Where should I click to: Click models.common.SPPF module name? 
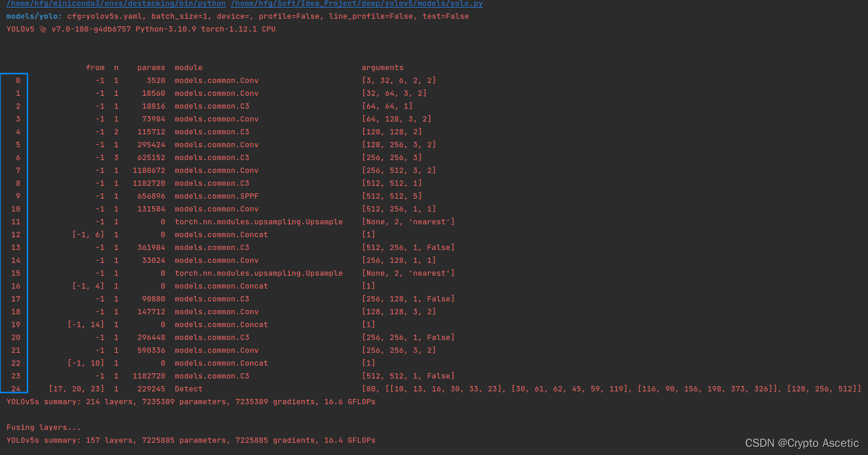217,196
